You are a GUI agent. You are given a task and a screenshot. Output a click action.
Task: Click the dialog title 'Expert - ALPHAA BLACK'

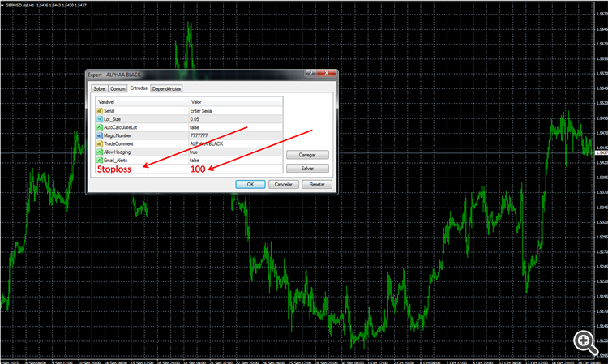(x=114, y=75)
